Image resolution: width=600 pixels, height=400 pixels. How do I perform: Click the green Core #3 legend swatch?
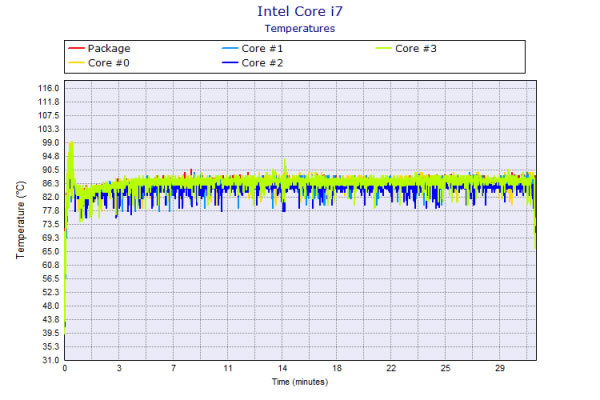pyautogui.click(x=383, y=48)
